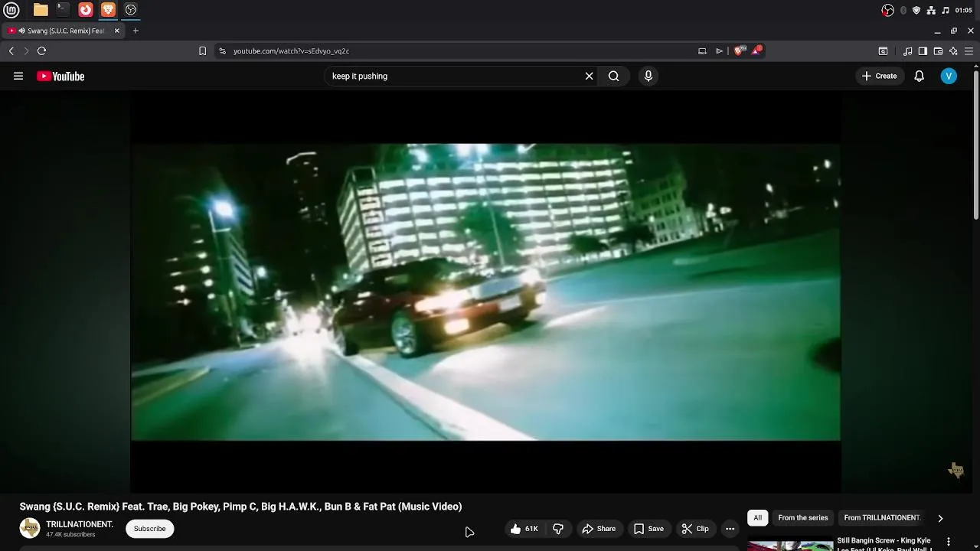The width and height of the screenshot is (980, 551).
Task: Save the video to a playlist
Action: point(648,529)
